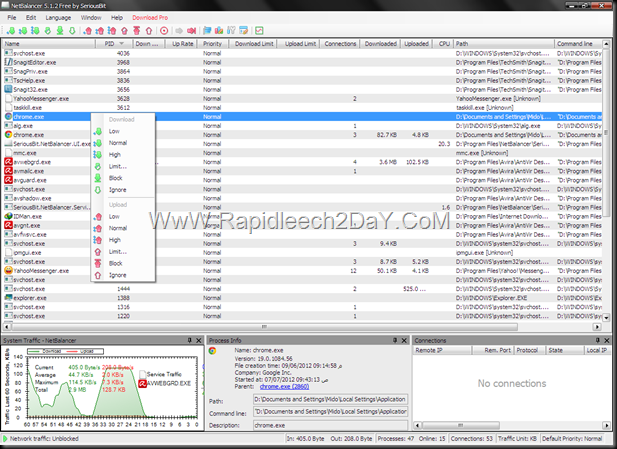Screen dimensions: 617x449
Task: Open the Help menu
Action: (x=117, y=18)
